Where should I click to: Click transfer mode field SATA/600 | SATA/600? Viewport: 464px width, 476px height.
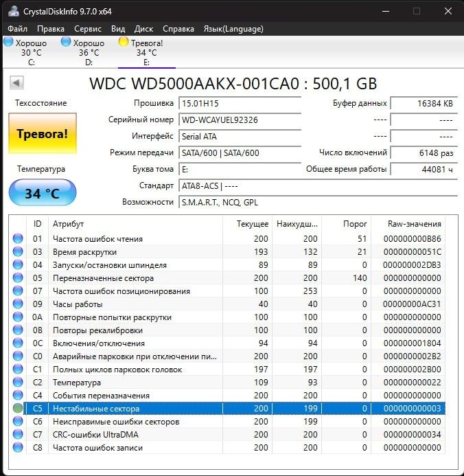point(240,152)
